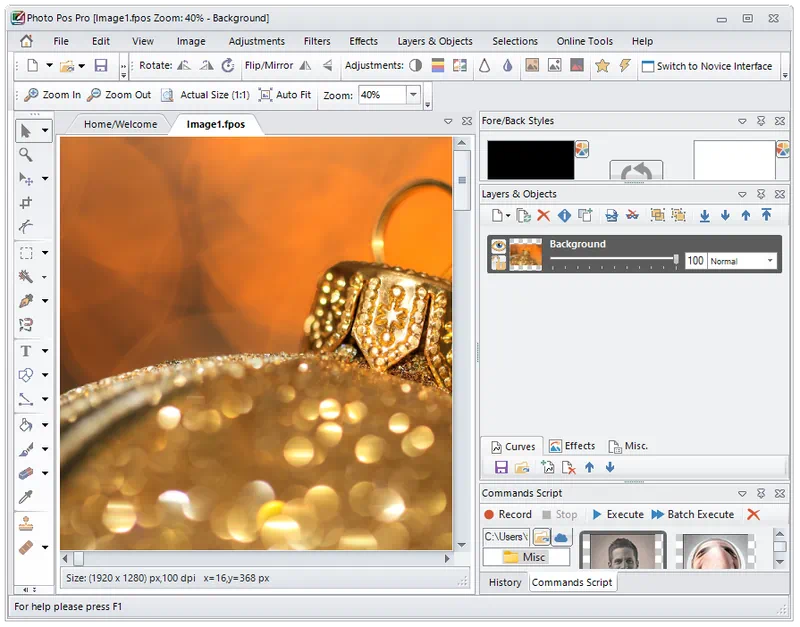Toggle the lock icon on Background layer
Screen dimensions: 800x627
pyautogui.click(x=498, y=262)
